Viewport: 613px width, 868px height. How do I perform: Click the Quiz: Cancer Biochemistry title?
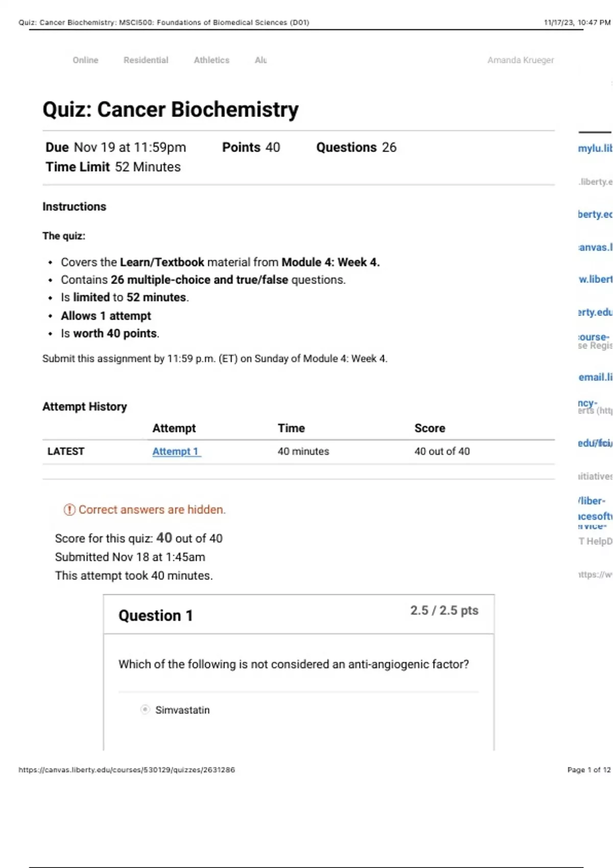pos(171,110)
